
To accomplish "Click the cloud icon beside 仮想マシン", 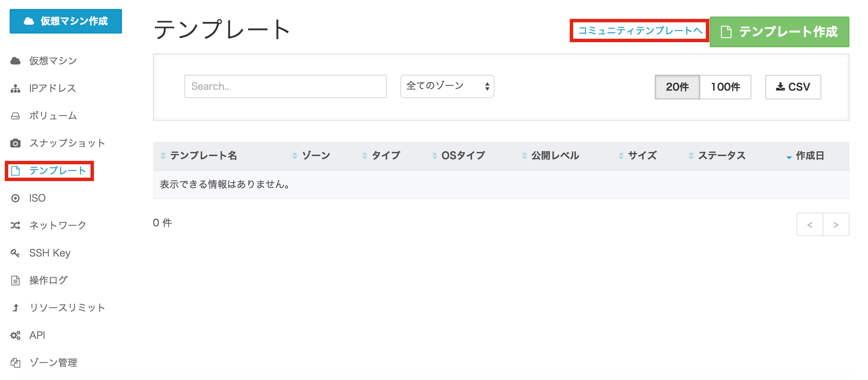I will pyautogui.click(x=15, y=61).
